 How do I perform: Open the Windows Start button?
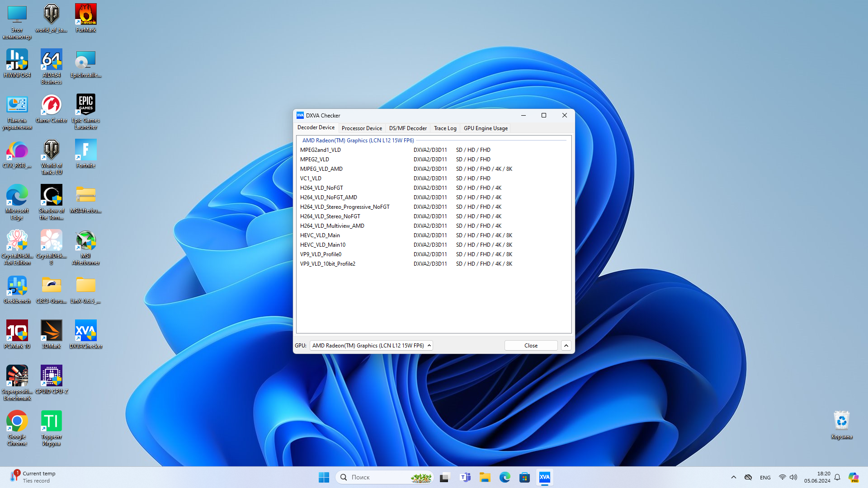(324, 477)
